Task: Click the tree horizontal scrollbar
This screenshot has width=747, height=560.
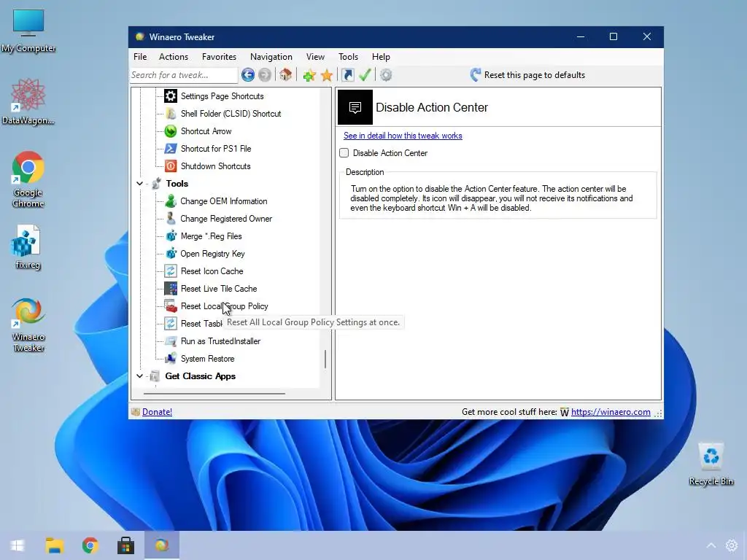Action: click(214, 394)
